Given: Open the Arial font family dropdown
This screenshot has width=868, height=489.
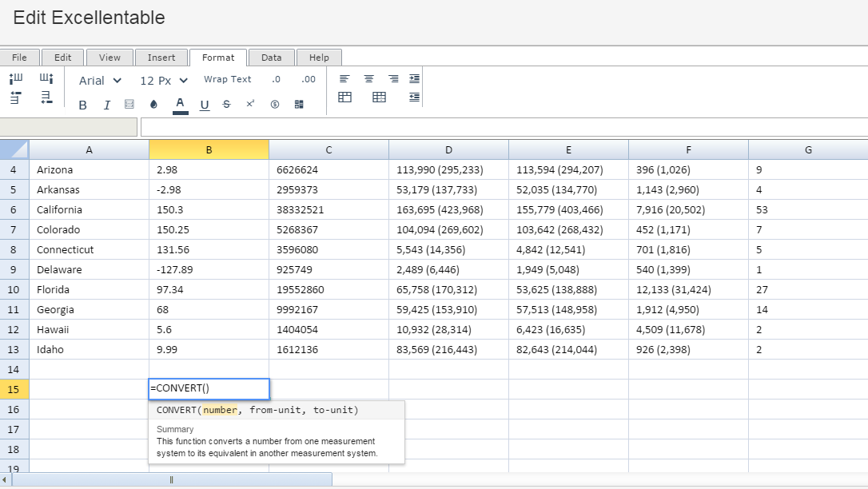Looking at the screenshot, I should [x=100, y=81].
